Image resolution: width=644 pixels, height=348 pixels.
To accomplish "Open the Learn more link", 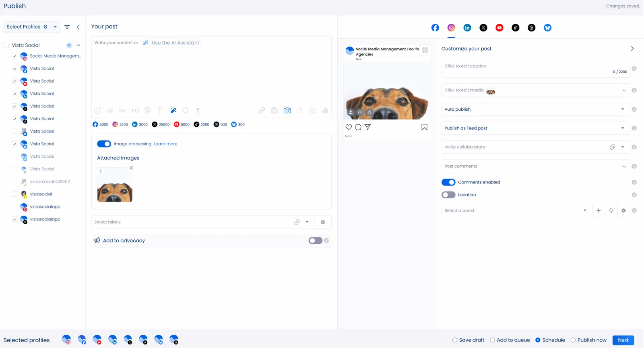I will (x=165, y=144).
